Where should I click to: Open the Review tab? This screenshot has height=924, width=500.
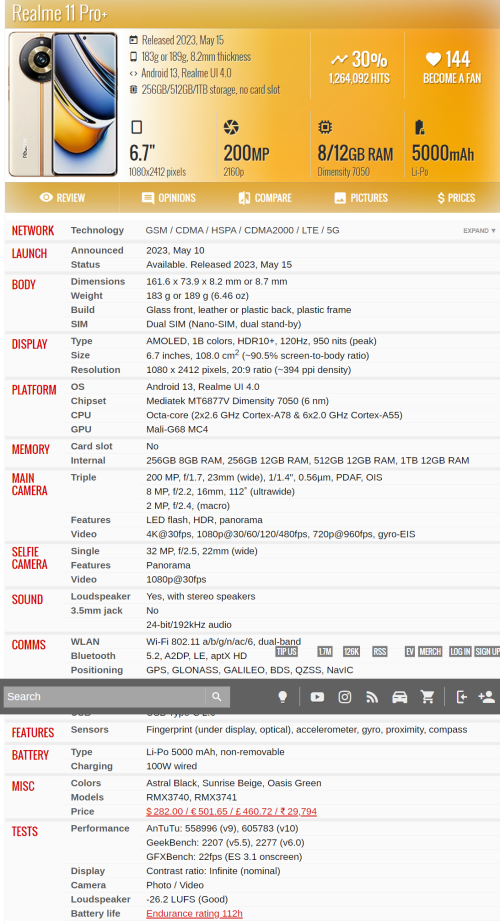pyautogui.click(x=62, y=198)
